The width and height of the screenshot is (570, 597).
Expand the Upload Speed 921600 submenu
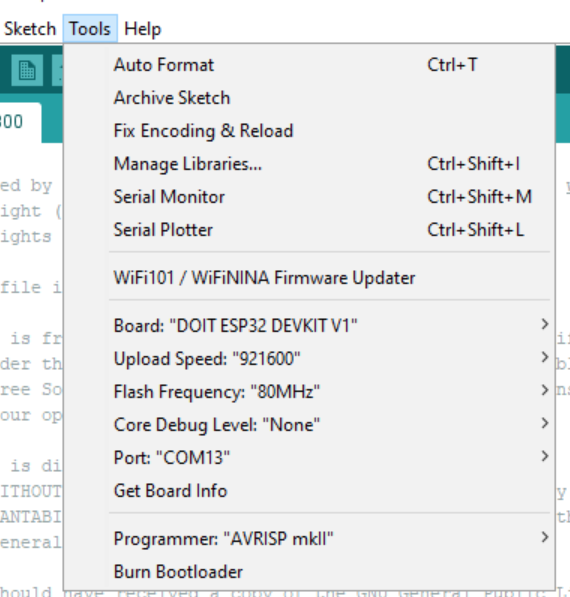coord(309,359)
